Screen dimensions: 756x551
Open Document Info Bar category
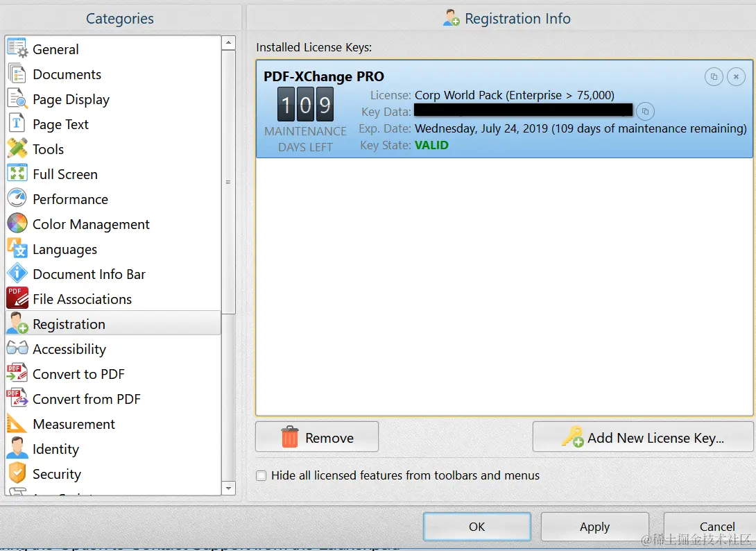113,274
